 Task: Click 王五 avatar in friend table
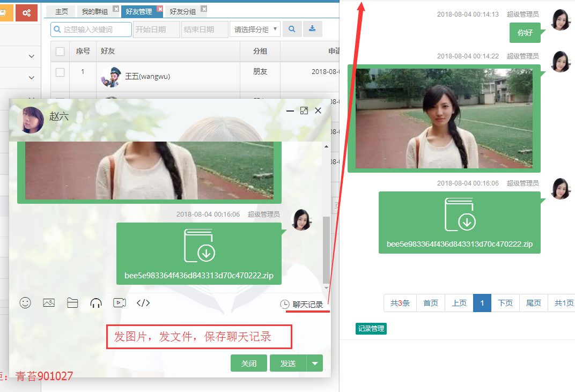[110, 77]
